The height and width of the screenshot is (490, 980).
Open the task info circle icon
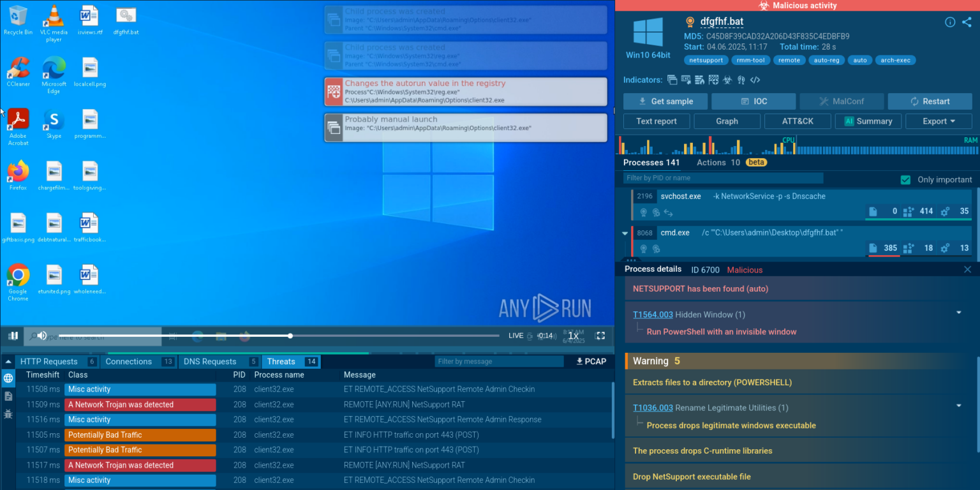950,22
